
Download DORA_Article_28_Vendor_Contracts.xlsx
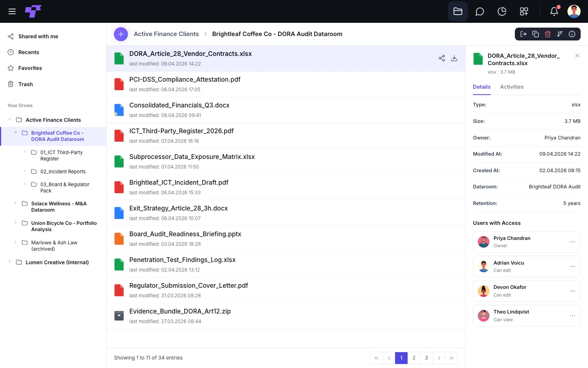pos(454,58)
